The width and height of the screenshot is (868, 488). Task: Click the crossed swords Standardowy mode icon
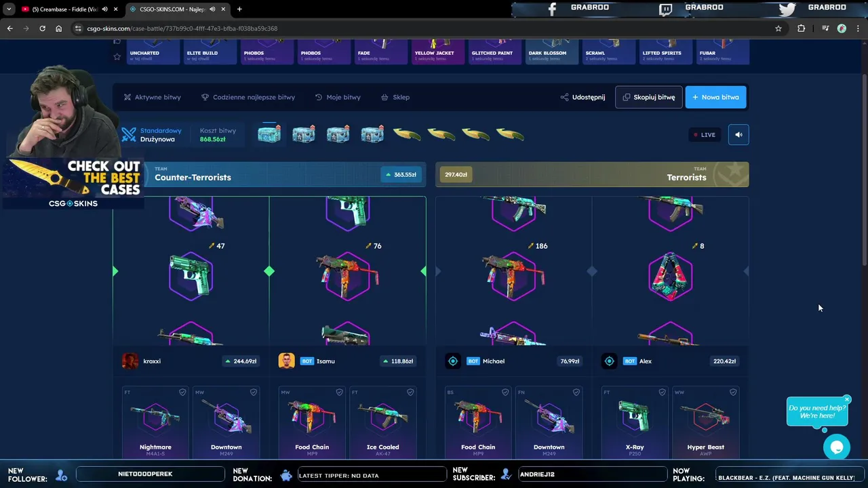point(129,134)
